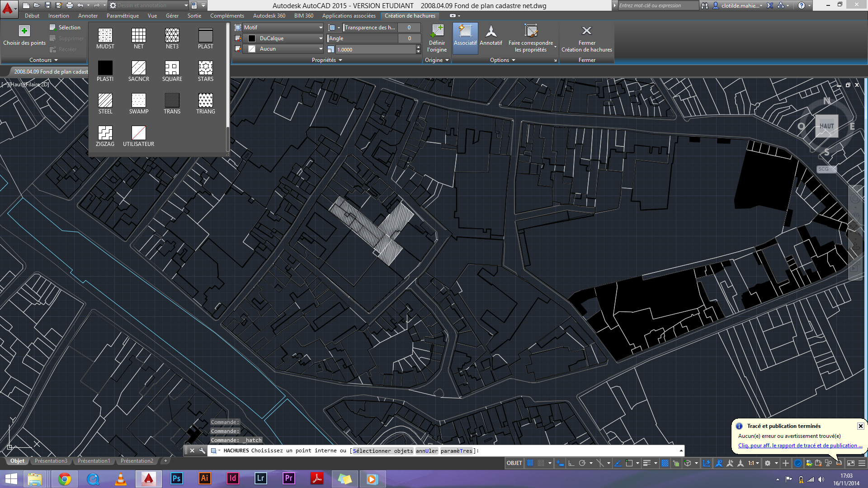Viewport: 868px width, 488px height.
Task: Switch to the Présentation1 layout tab
Action: (94, 461)
